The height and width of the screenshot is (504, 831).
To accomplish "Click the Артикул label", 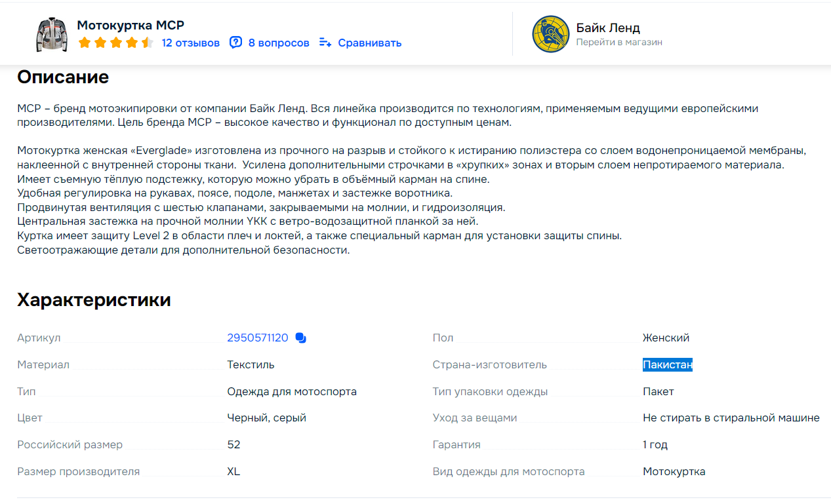I will pyautogui.click(x=39, y=338).
